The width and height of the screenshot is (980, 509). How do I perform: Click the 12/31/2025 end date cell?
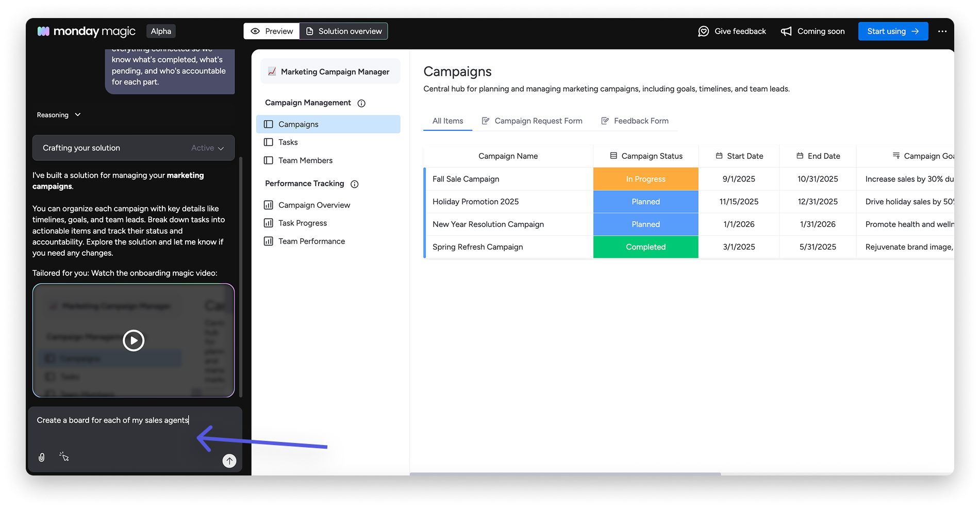[818, 202]
